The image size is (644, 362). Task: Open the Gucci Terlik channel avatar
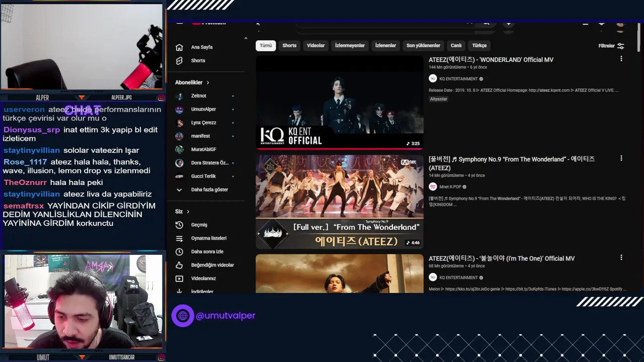pyautogui.click(x=179, y=176)
